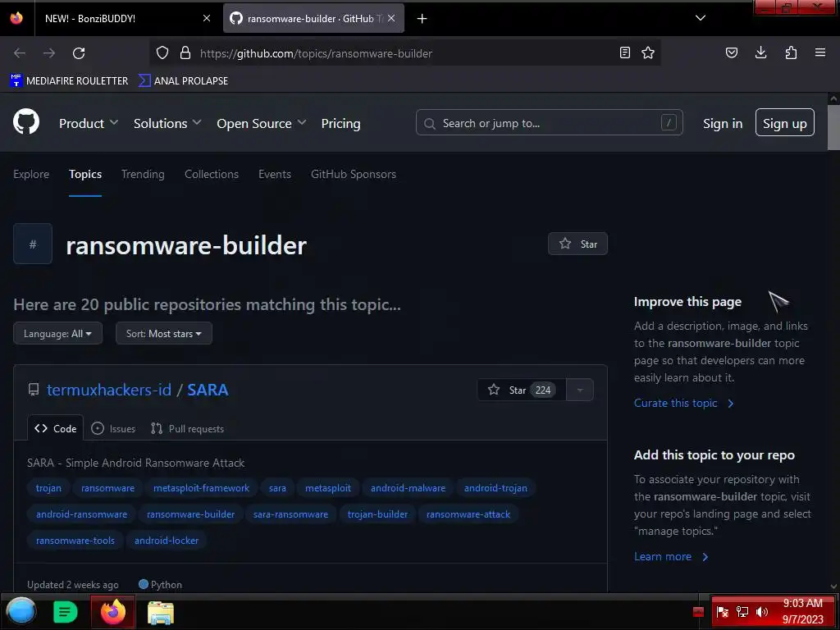Viewport: 840px width, 630px height.
Task: Click the trojan topic tag
Action: point(48,488)
